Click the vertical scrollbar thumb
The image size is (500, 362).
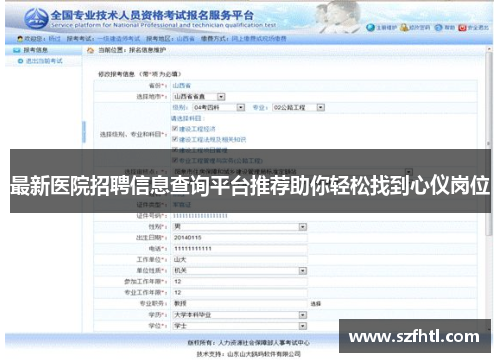(x=489, y=143)
